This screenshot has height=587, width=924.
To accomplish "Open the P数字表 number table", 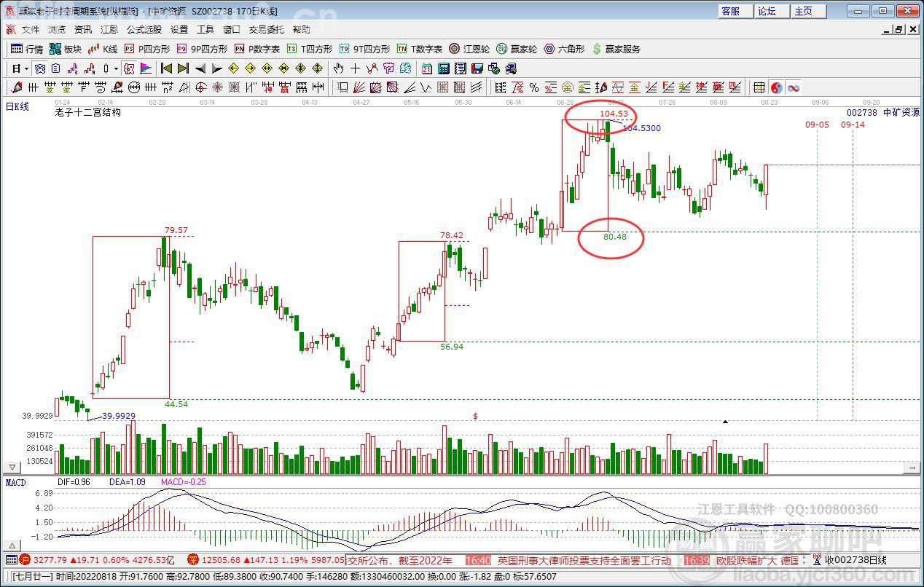I will 257,49.
